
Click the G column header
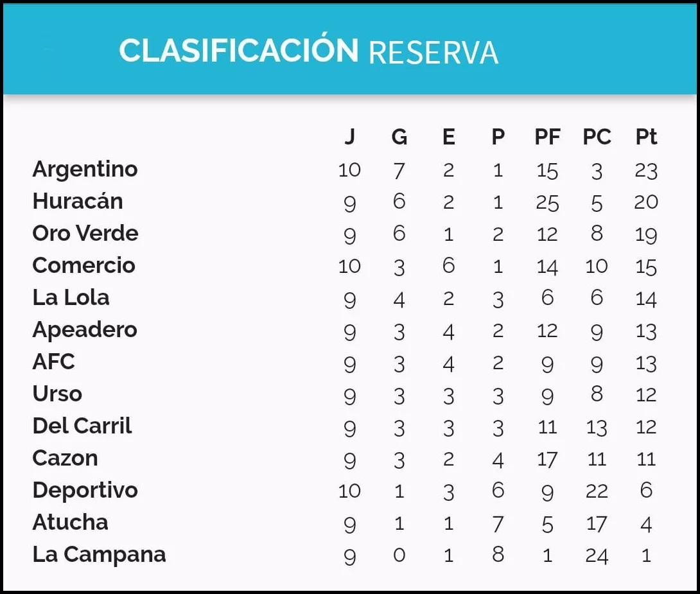tap(399, 137)
